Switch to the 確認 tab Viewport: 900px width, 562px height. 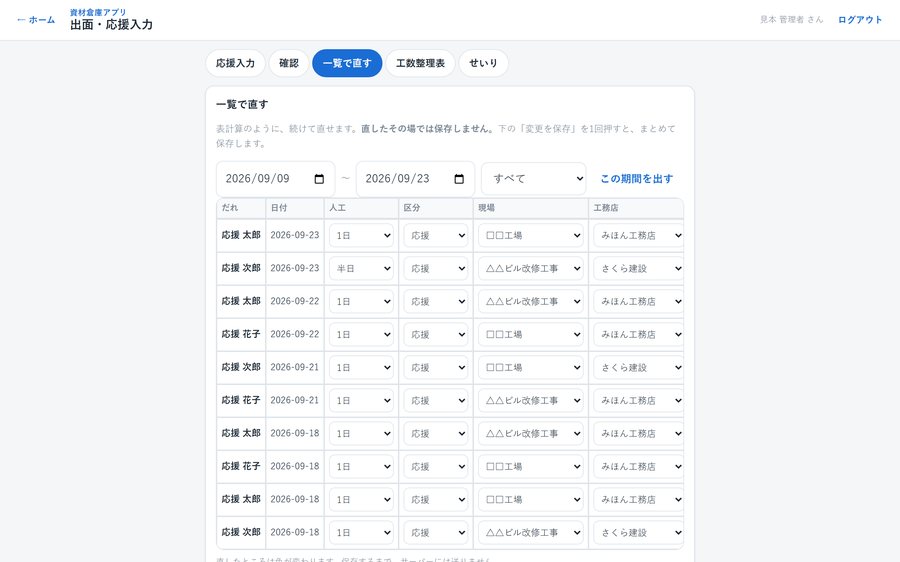pos(289,63)
